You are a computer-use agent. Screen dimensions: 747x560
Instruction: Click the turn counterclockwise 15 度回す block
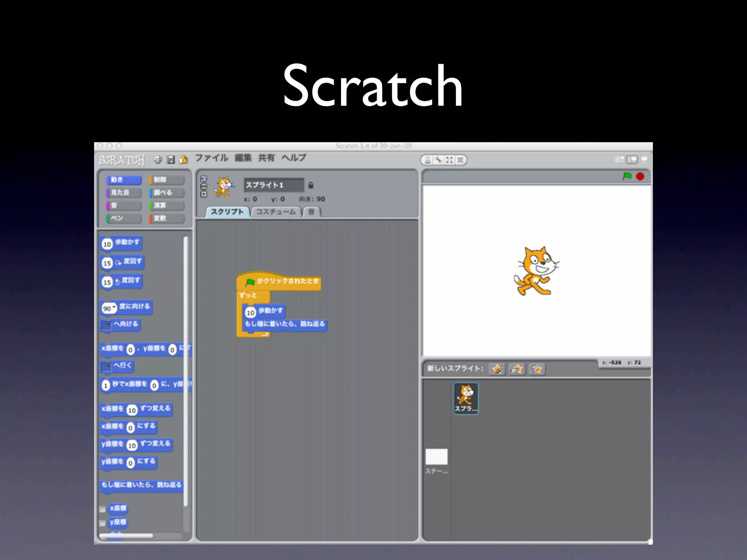pos(121,281)
